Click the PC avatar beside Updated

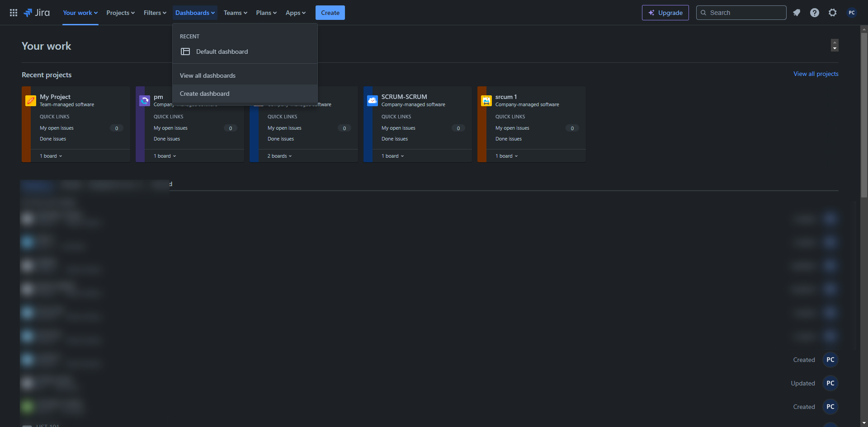click(x=830, y=383)
